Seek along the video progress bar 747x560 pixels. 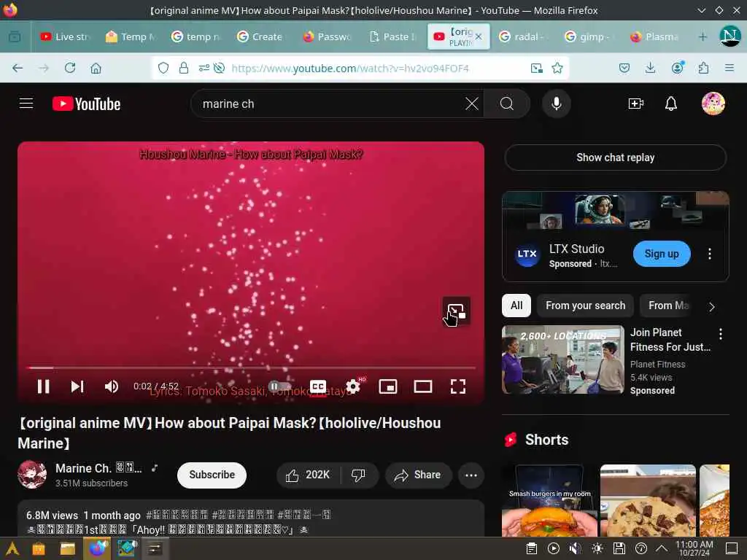pos(252,367)
